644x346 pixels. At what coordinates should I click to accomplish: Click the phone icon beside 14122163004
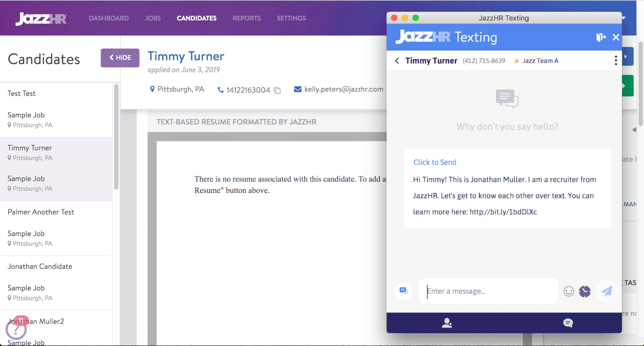coord(221,90)
